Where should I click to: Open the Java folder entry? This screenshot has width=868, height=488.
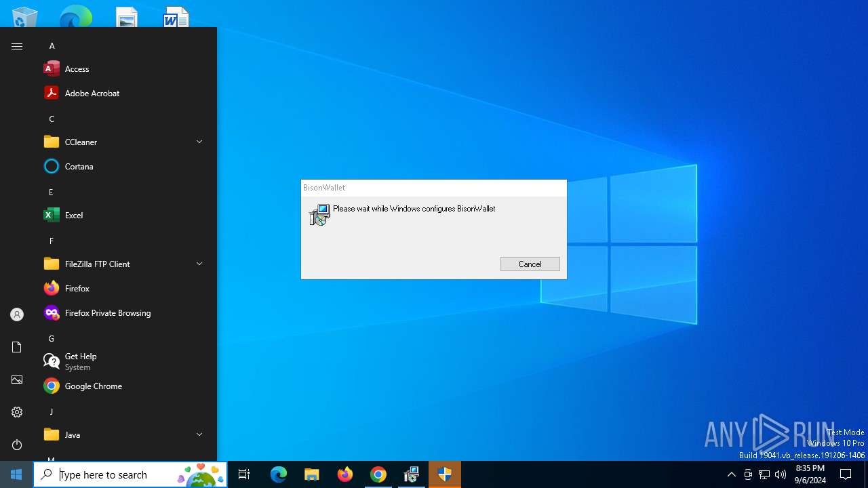(125, 435)
